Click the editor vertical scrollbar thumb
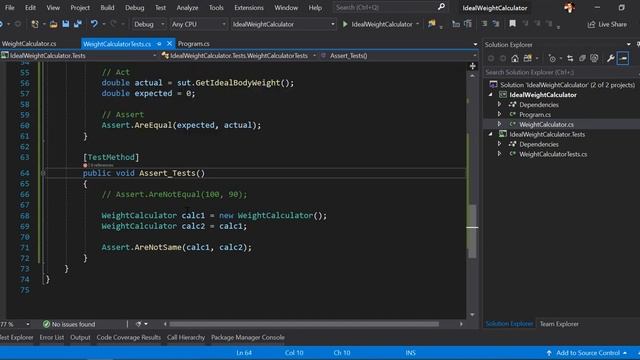This screenshot has height=360, width=640. click(472, 231)
